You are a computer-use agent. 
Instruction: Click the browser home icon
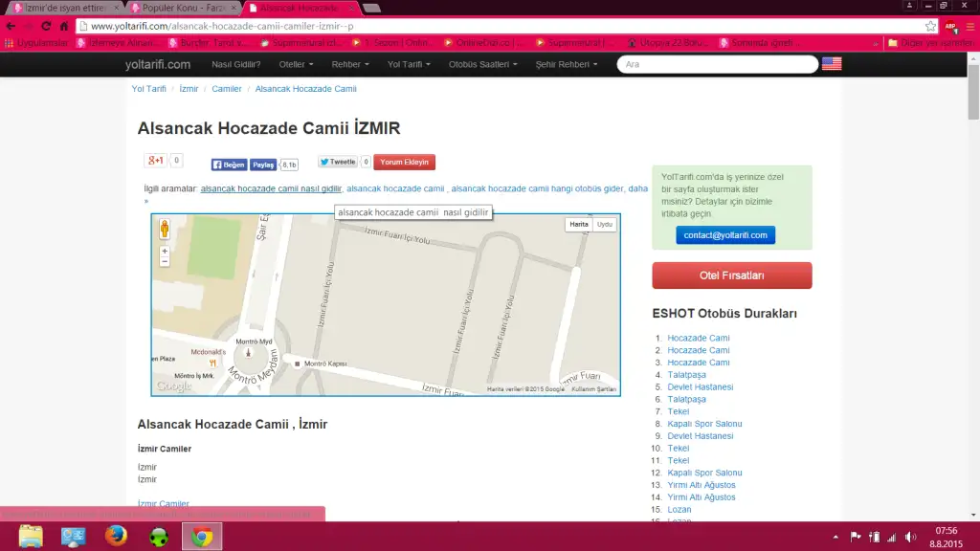[x=64, y=26]
